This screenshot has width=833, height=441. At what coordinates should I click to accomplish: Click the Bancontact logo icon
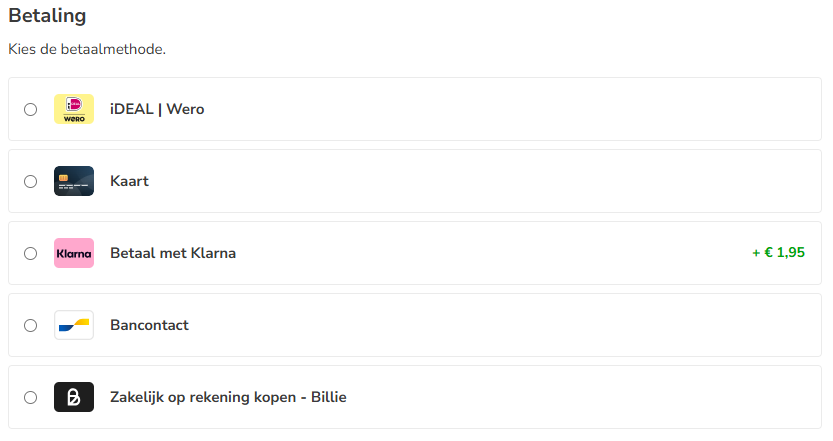point(74,325)
